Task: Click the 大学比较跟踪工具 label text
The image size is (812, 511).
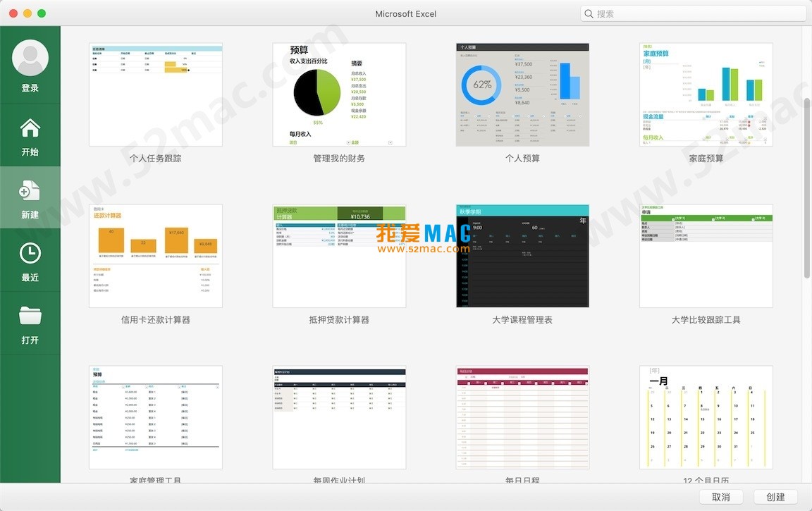Action: click(x=706, y=320)
